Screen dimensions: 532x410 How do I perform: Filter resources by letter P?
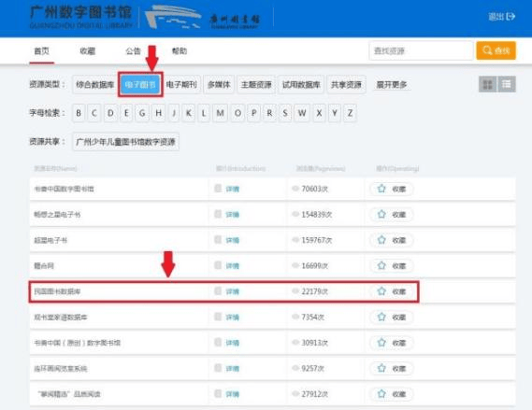[253, 113]
